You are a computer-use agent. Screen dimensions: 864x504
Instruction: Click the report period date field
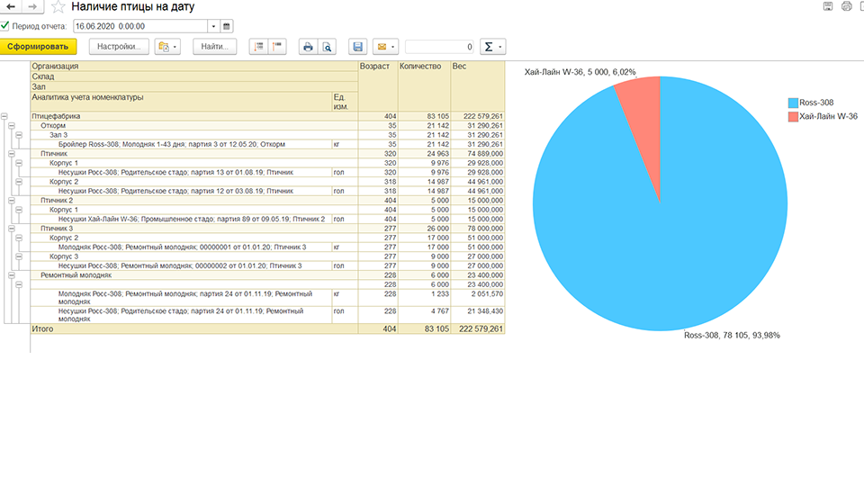pos(140,26)
